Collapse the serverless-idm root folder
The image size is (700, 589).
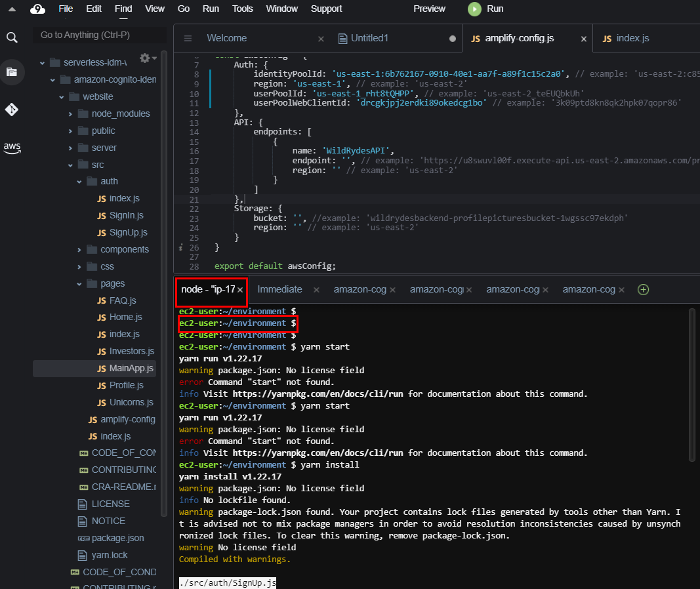click(x=43, y=63)
